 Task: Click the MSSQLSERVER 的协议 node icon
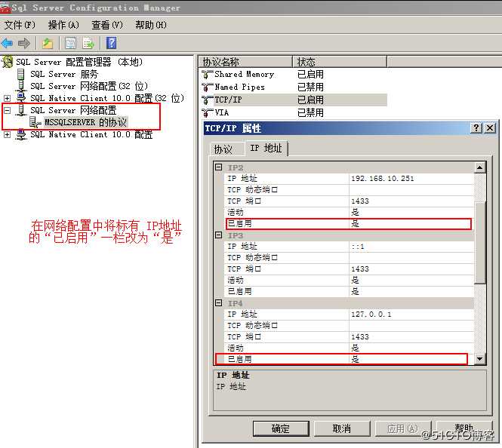point(35,122)
